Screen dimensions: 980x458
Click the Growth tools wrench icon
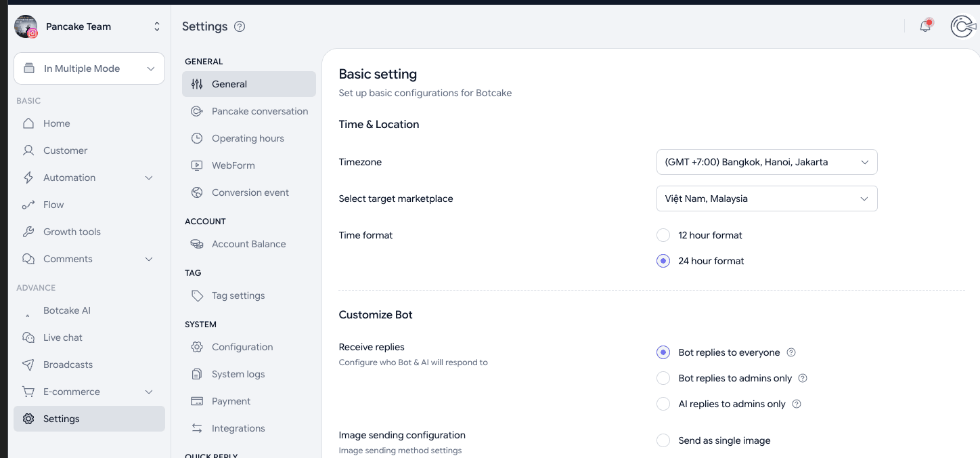(28, 232)
